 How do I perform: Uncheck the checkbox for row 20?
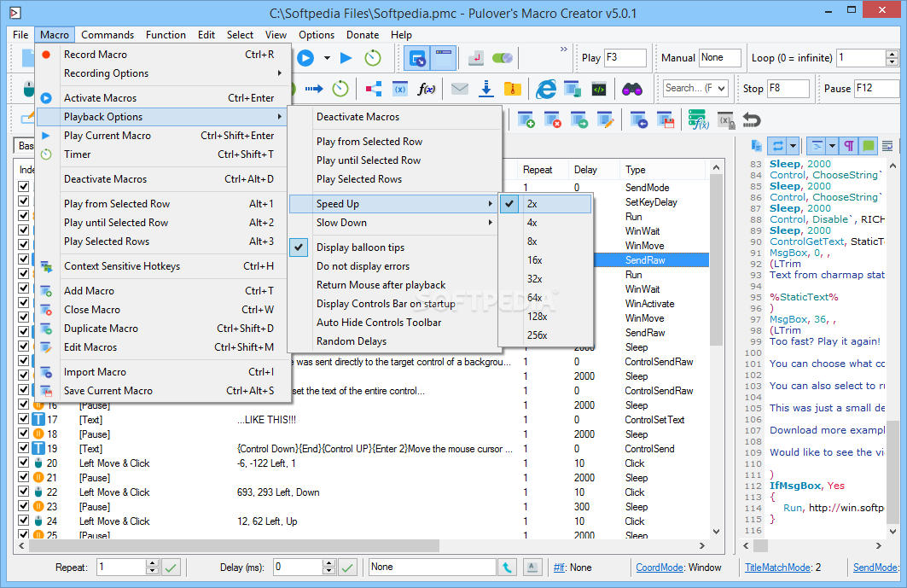[x=24, y=462]
